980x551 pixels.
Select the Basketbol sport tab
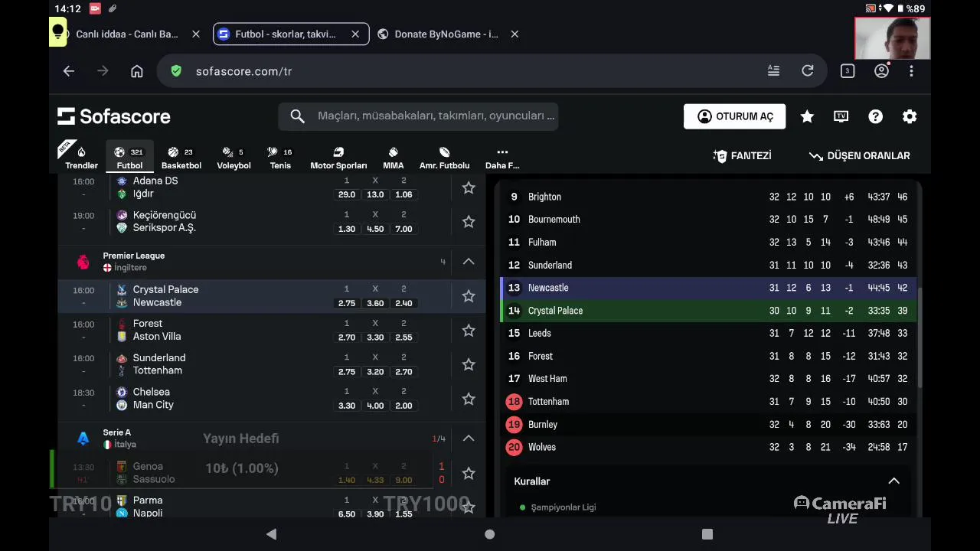coord(181,158)
